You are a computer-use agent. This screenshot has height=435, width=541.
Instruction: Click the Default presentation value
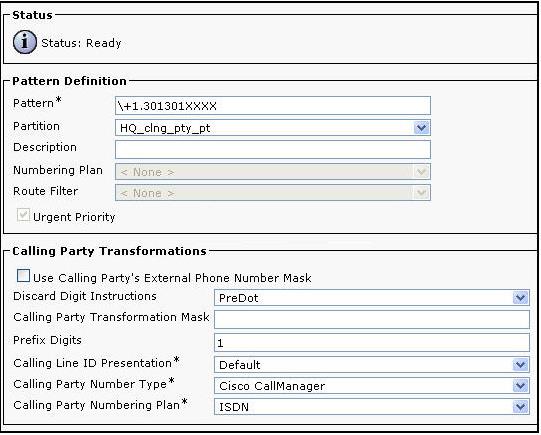click(239, 365)
